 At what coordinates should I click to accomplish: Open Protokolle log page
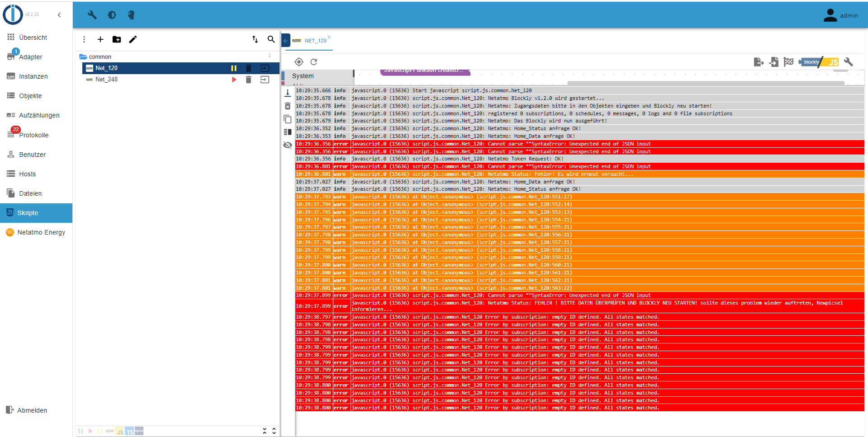pyautogui.click(x=36, y=135)
